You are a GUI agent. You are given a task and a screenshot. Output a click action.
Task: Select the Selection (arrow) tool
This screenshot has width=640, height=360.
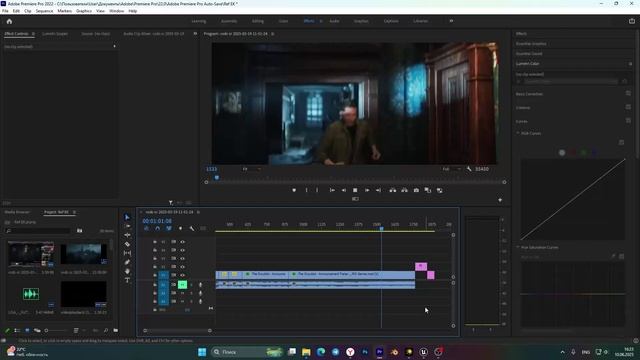[127, 217]
